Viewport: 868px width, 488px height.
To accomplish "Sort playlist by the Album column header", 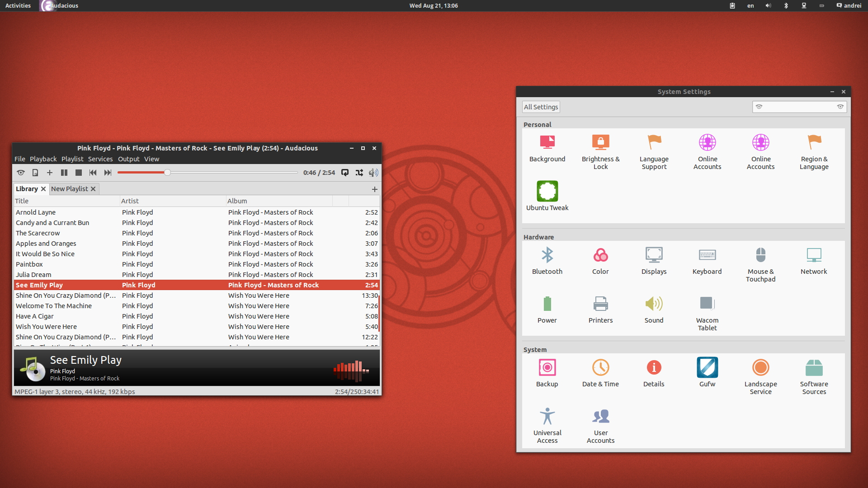I will pos(279,201).
